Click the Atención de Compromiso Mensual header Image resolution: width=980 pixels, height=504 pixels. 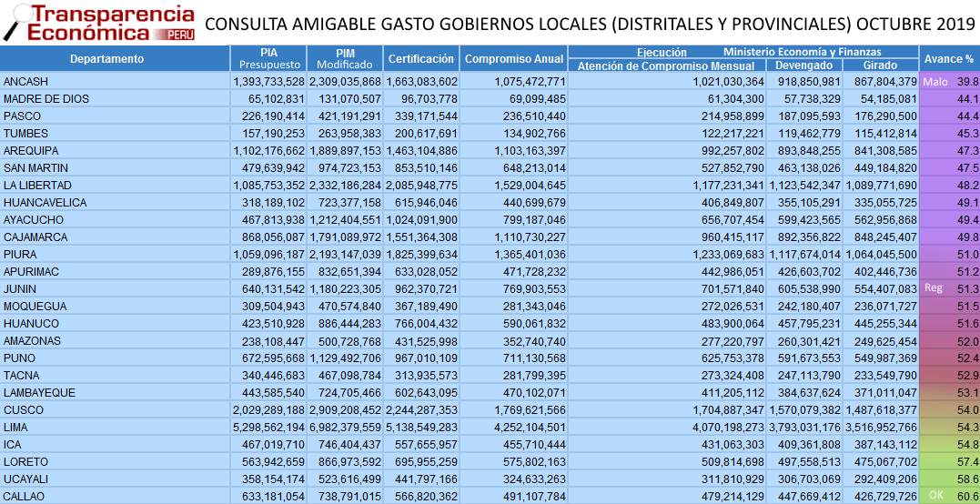(668, 66)
